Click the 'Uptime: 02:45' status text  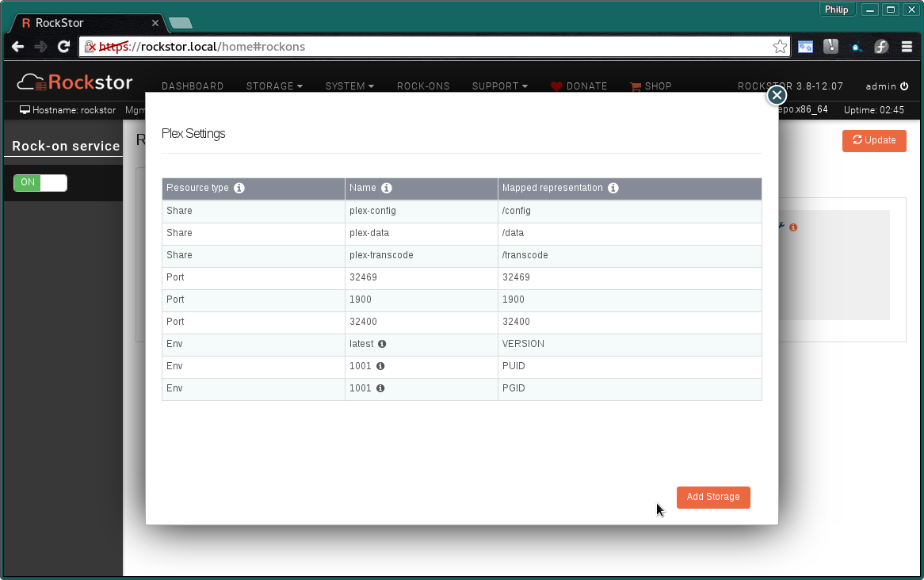pos(874,110)
